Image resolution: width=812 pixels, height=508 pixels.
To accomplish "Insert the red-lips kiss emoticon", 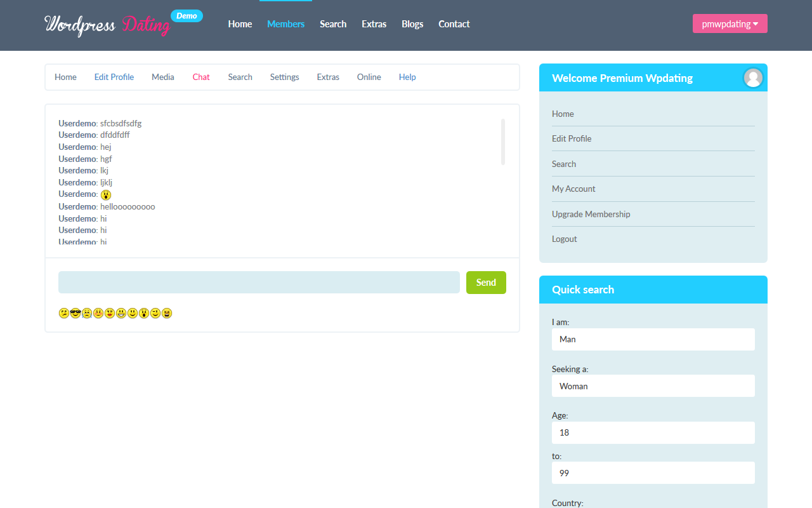I will [110, 313].
